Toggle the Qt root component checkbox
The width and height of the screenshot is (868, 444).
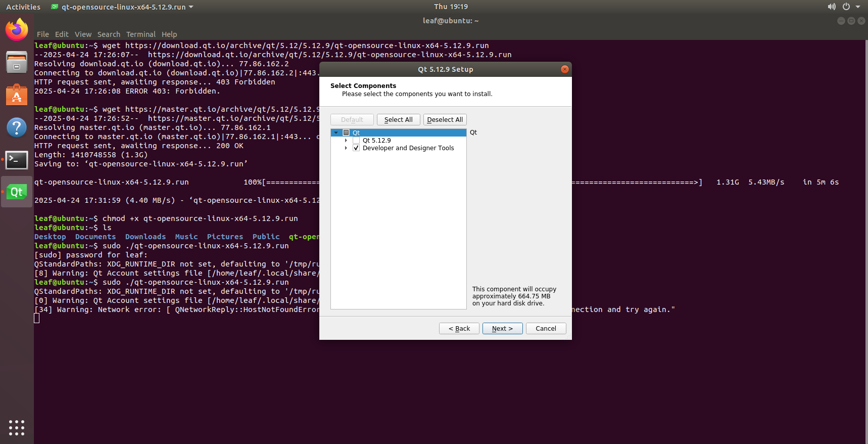[x=346, y=132]
